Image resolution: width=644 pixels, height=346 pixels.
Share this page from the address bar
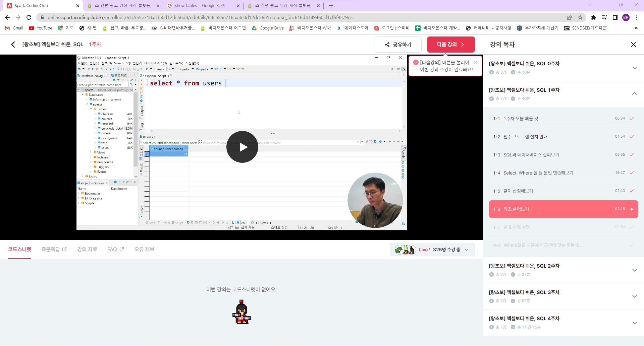[570, 17]
